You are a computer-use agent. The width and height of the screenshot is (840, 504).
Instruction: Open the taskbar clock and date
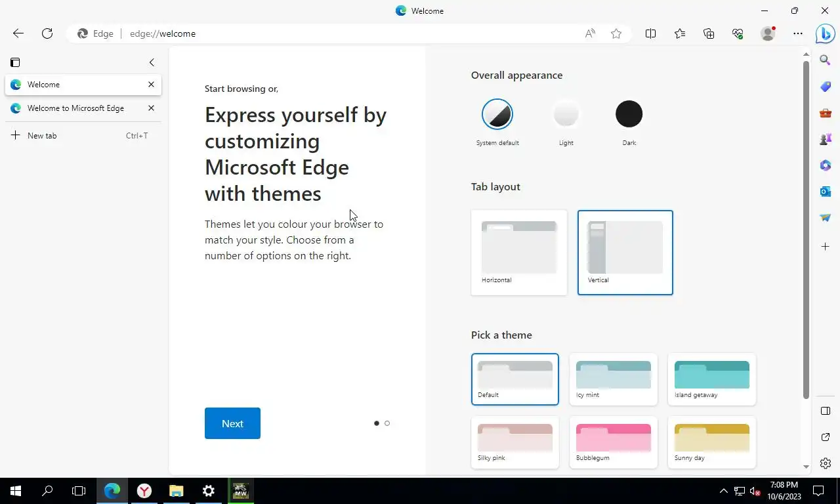784,491
